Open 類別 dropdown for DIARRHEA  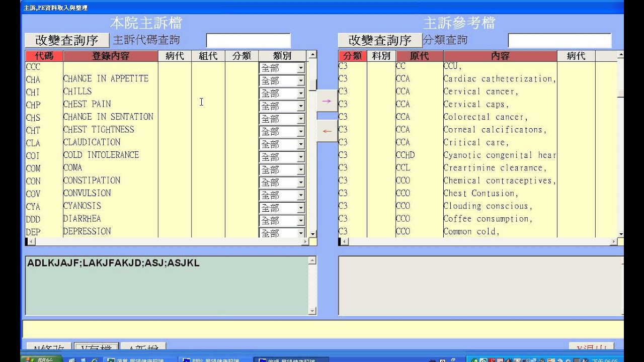pyautogui.click(x=301, y=221)
